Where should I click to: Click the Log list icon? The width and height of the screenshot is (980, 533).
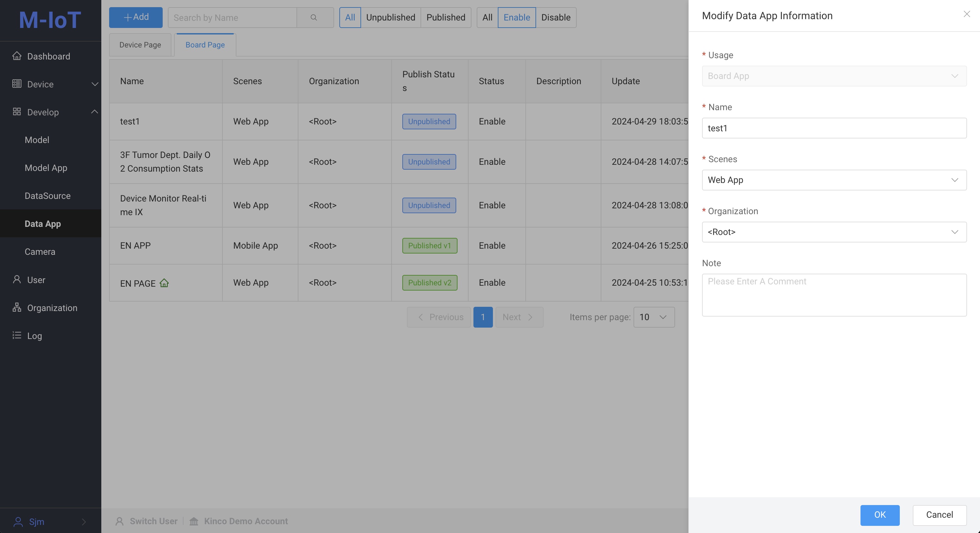pos(17,335)
